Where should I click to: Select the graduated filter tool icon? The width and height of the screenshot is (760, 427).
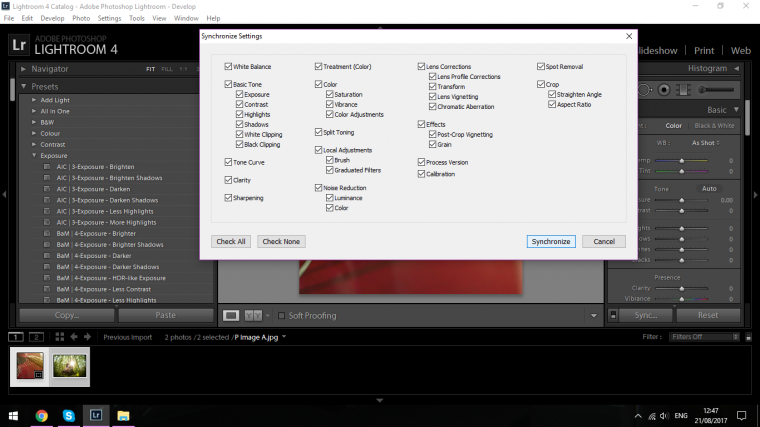pyautogui.click(x=683, y=90)
